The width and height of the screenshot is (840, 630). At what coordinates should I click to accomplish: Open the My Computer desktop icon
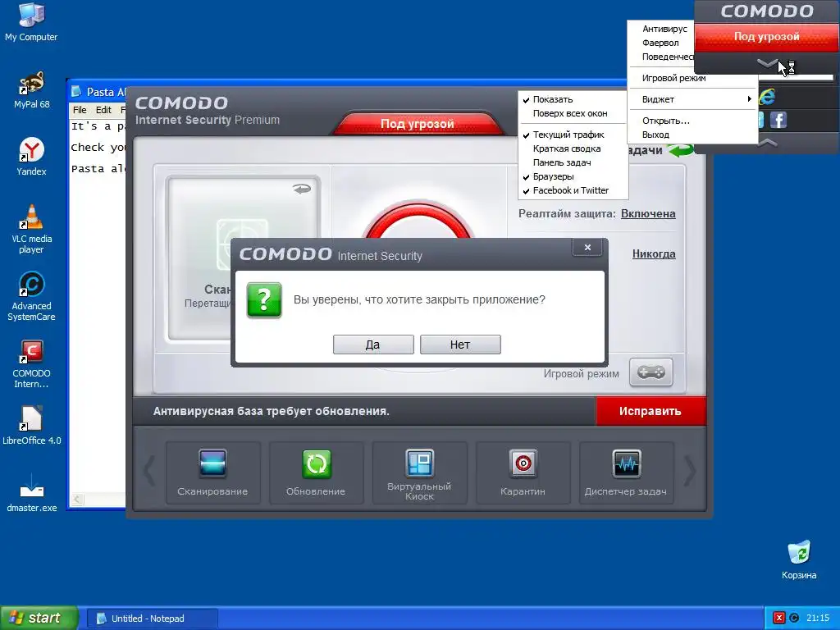pos(31,21)
